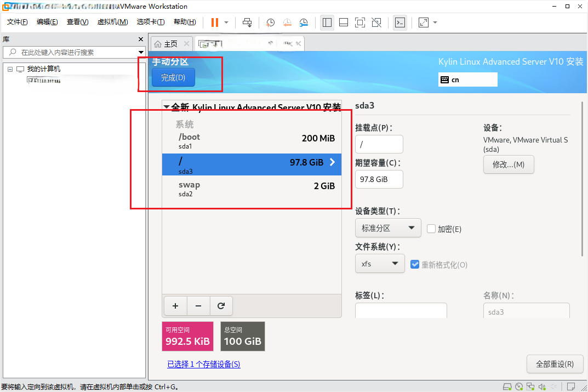The image size is (588, 392).
Task: Revert the virtual machine to previous snapshot
Action: tap(287, 22)
